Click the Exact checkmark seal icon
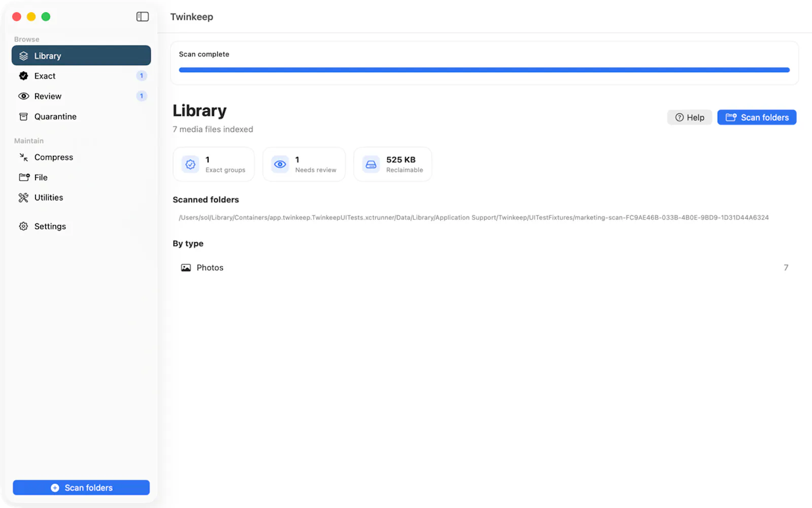The height and width of the screenshot is (508, 812). pyautogui.click(x=23, y=76)
